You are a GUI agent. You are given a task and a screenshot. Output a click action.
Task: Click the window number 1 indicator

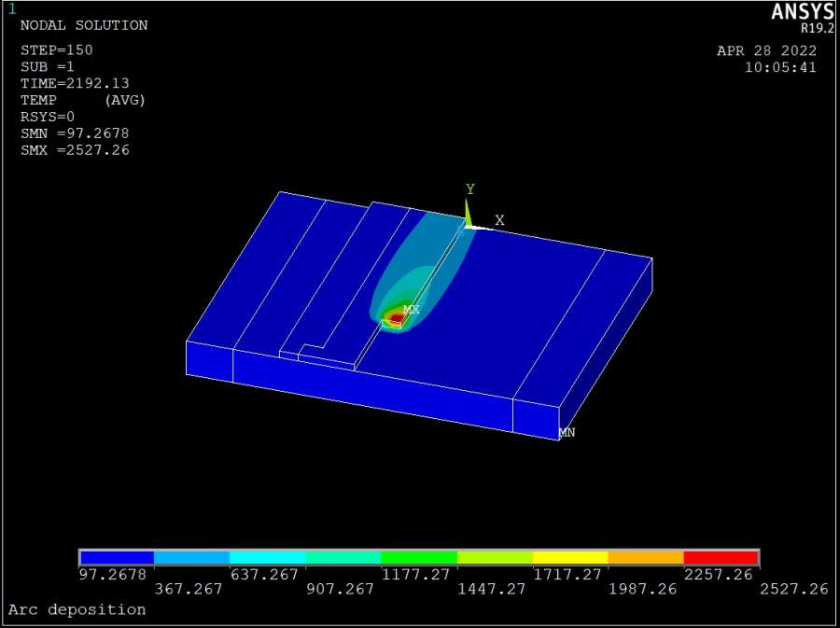(x=12, y=9)
